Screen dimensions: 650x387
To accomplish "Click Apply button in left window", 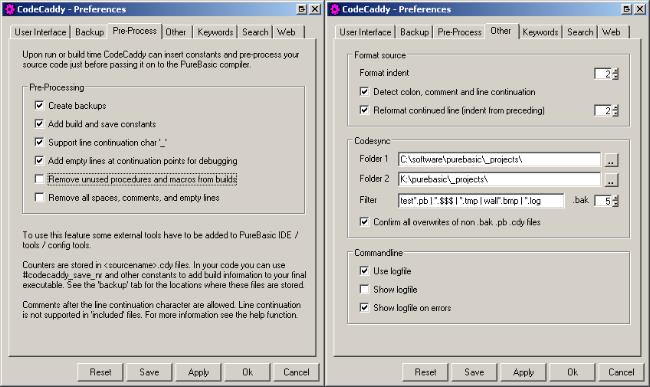I will click(x=199, y=372).
